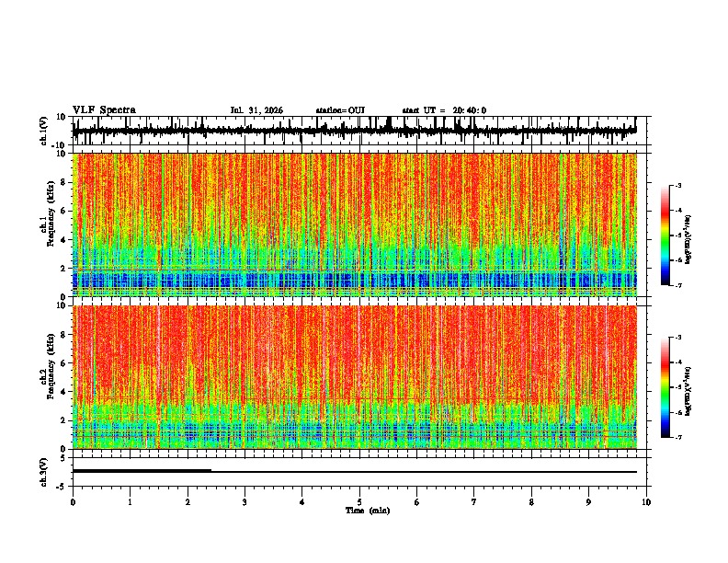Click tick label "9" on the Time axis

588,502
